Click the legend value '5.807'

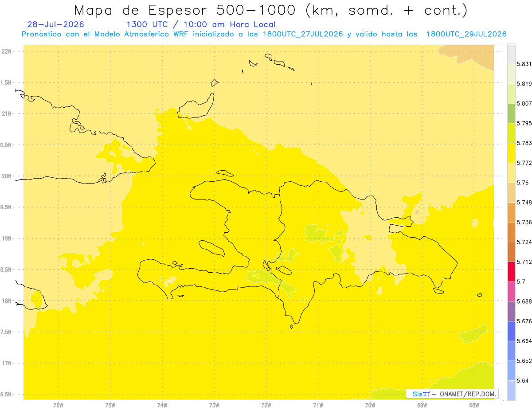524,103
